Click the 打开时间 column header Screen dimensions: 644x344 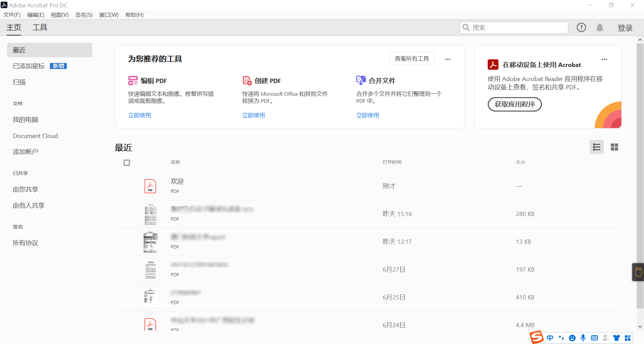coord(392,162)
